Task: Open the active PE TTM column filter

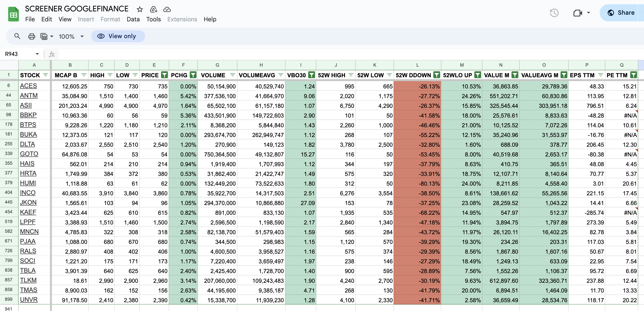Action: point(634,75)
